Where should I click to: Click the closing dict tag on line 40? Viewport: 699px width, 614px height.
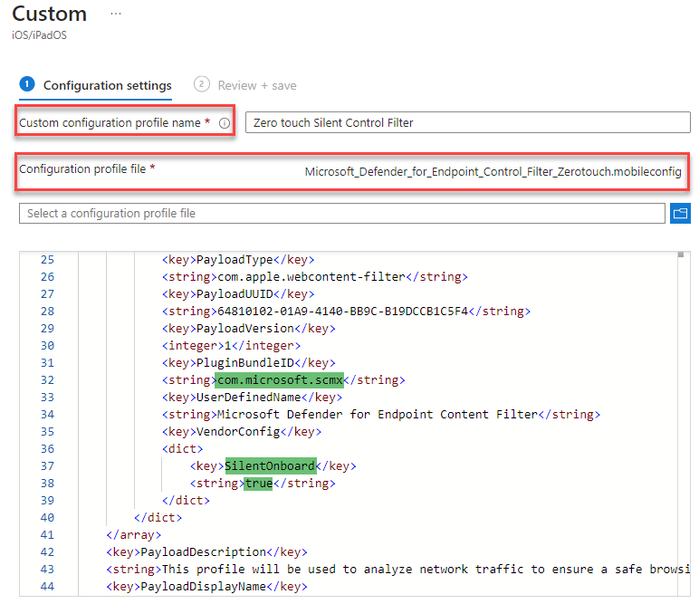point(158,518)
